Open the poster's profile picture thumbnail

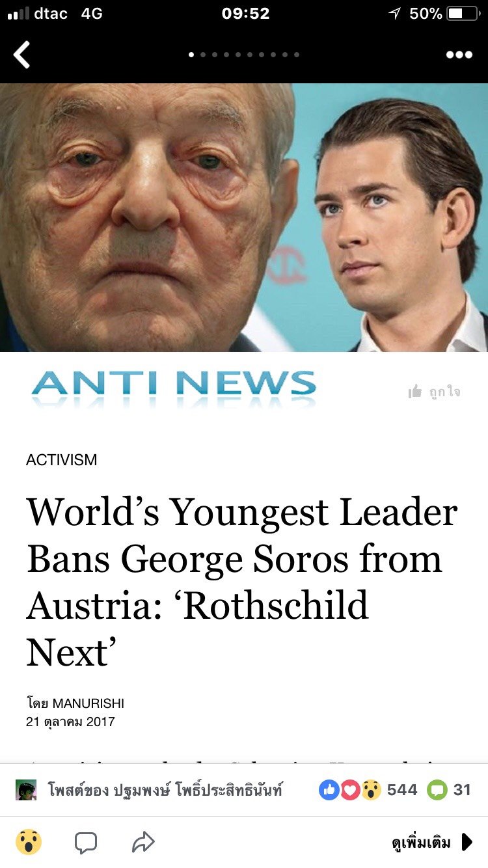point(26,790)
